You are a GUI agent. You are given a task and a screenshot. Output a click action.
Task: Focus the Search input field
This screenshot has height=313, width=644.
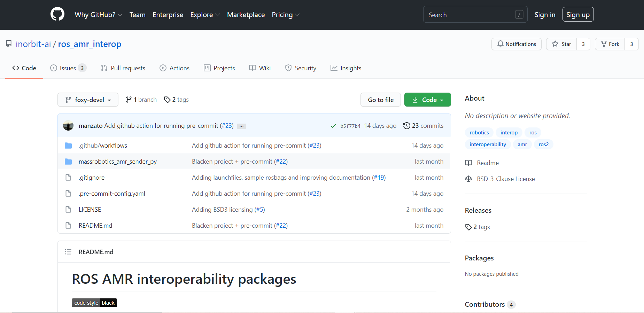pyautogui.click(x=470, y=15)
